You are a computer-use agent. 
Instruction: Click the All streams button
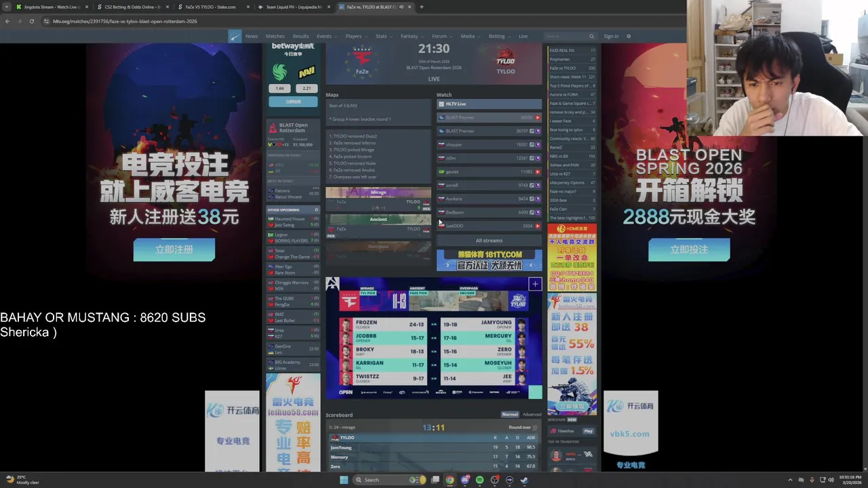(x=489, y=241)
